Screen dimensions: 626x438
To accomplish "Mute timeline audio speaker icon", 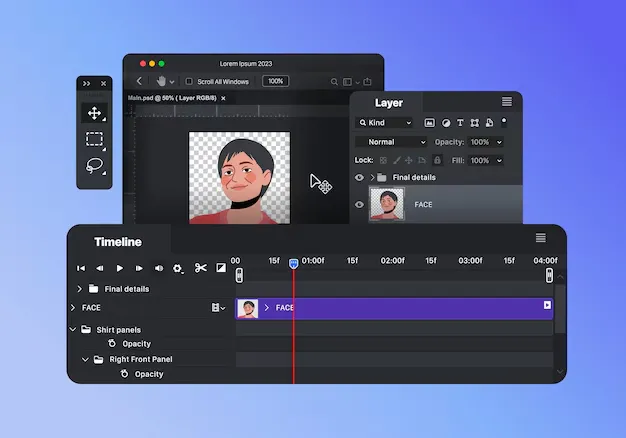I will pos(159,268).
